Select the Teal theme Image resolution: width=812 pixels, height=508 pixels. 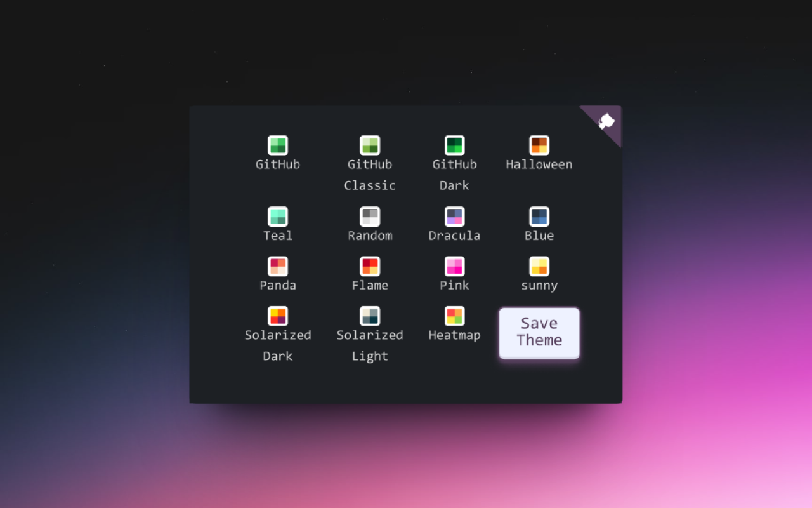point(277,216)
